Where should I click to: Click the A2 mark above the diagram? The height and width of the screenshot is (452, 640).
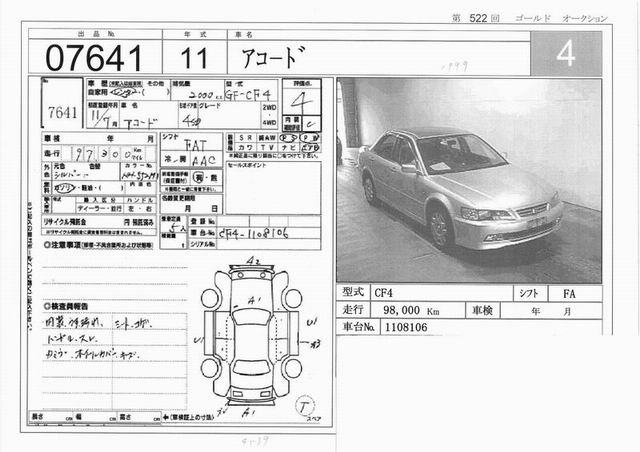click(253, 260)
